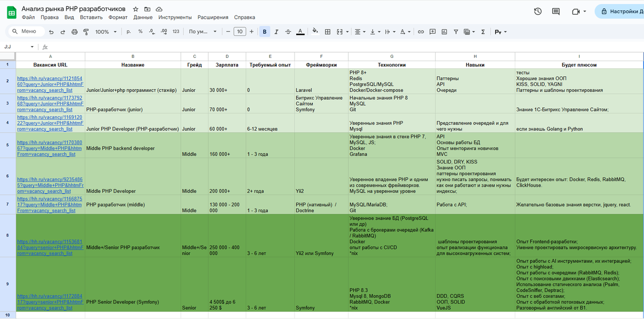Undo the last action
The image size is (644, 319).
(x=52, y=32)
